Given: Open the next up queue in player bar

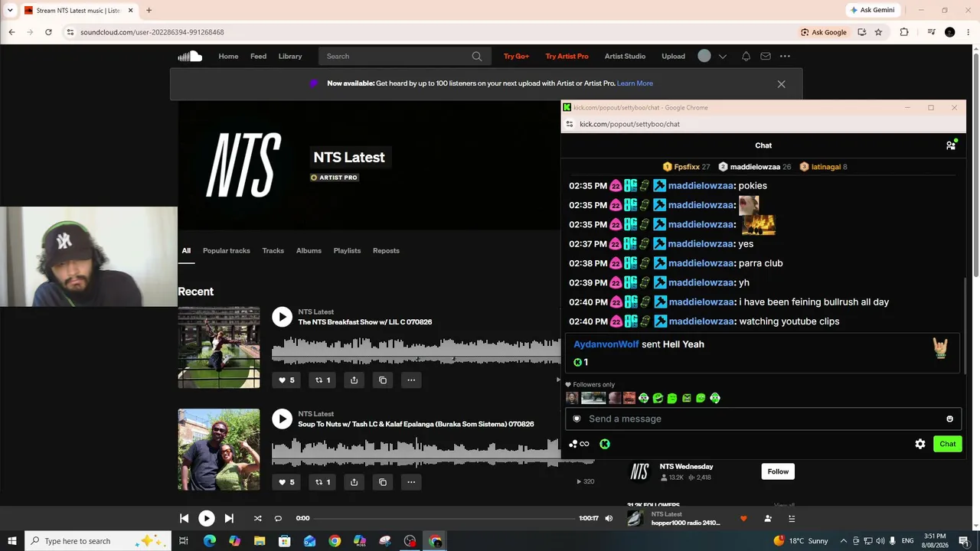Looking at the screenshot, I should coord(792,518).
